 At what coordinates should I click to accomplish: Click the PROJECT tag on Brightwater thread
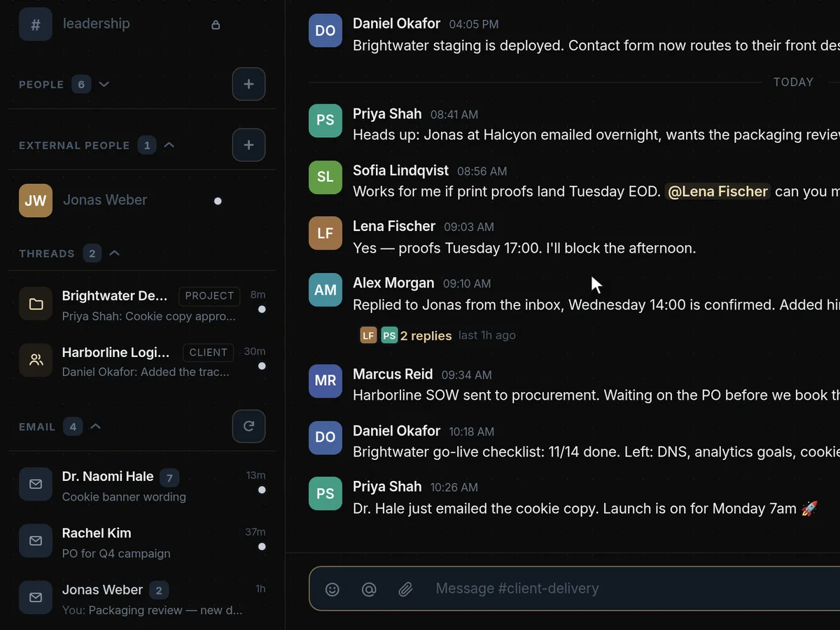click(x=209, y=295)
